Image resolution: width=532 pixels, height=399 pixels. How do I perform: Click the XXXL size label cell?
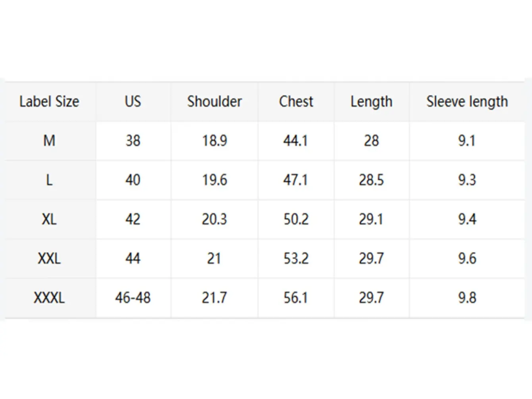tap(49, 298)
